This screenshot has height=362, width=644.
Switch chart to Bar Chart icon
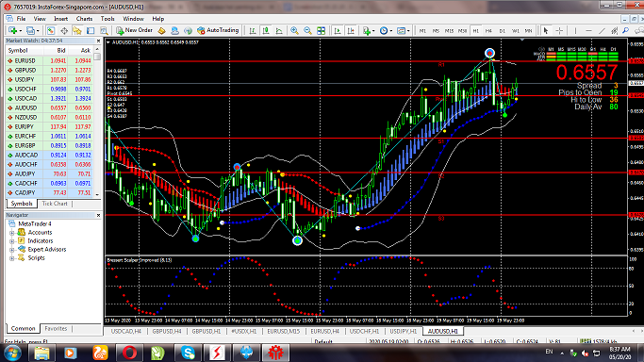[x=253, y=30]
